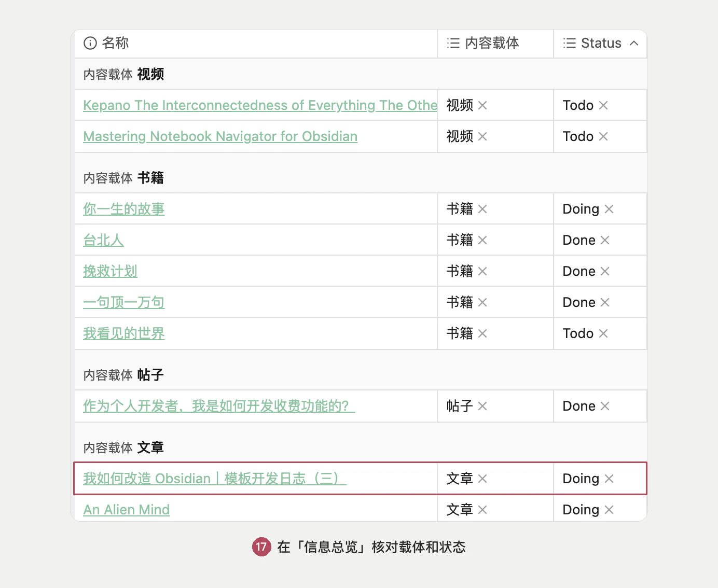Open the 你一生的故事 note link
Image resolution: width=718 pixels, height=588 pixels.
tap(124, 209)
